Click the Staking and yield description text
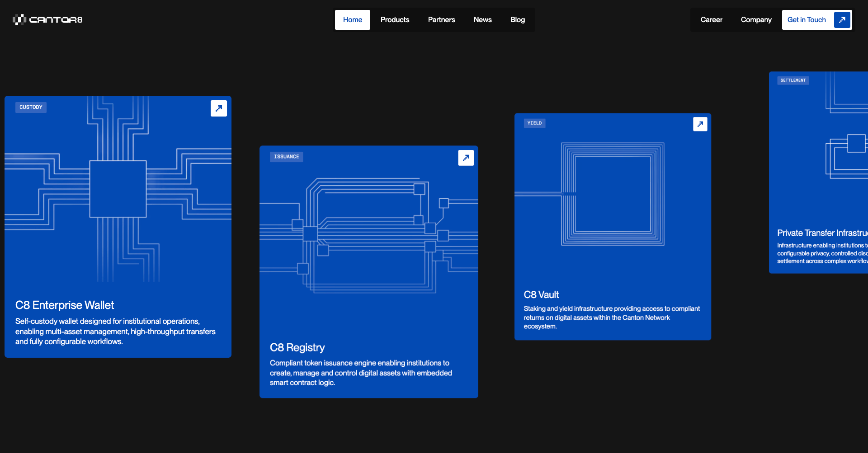 click(x=612, y=318)
